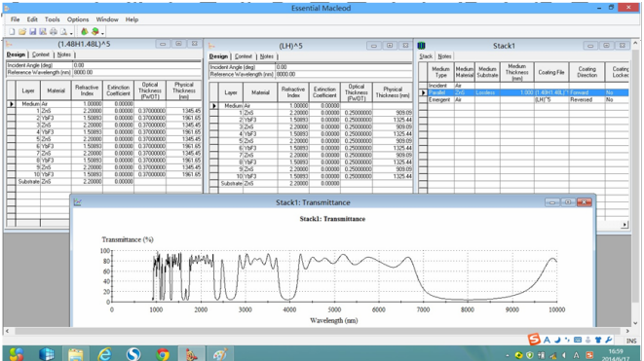
Task: Minimize the Stack1: Transmittance plot window
Action: click(x=552, y=202)
